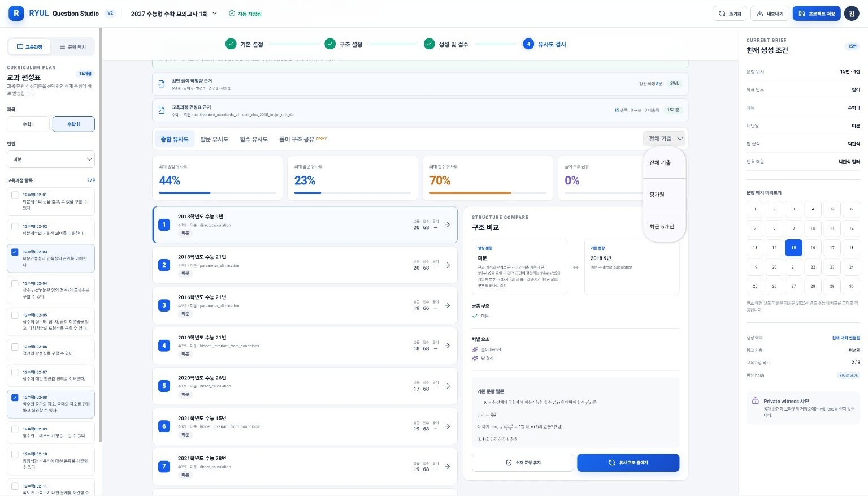The height and width of the screenshot is (496, 868).
Task: Select question slot 16 in layout preview
Action: click(x=813, y=247)
